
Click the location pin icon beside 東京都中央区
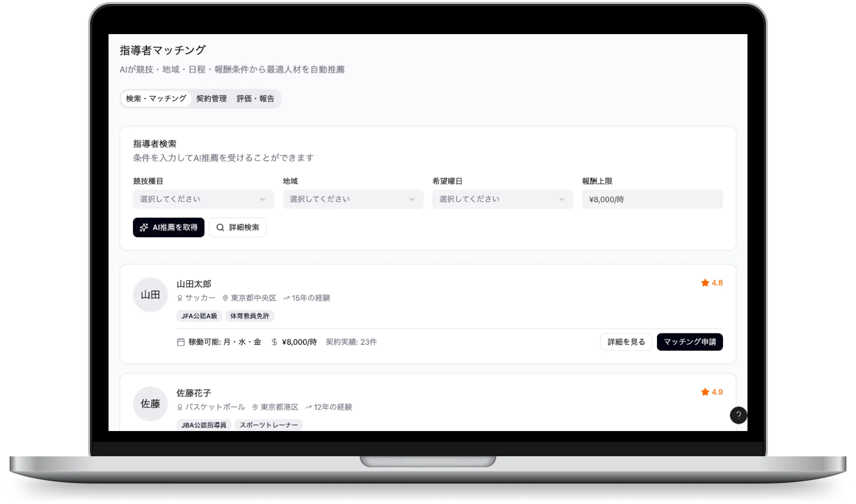click(x=225, y=298)
